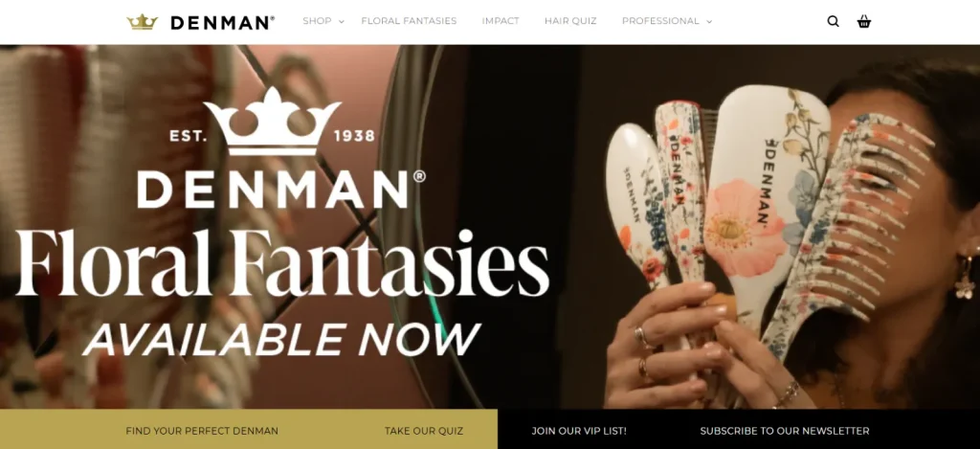Click the gold crown logo icon
Image resolution: width=980 pixels, height=449 pixels.
tap(142, 22)
